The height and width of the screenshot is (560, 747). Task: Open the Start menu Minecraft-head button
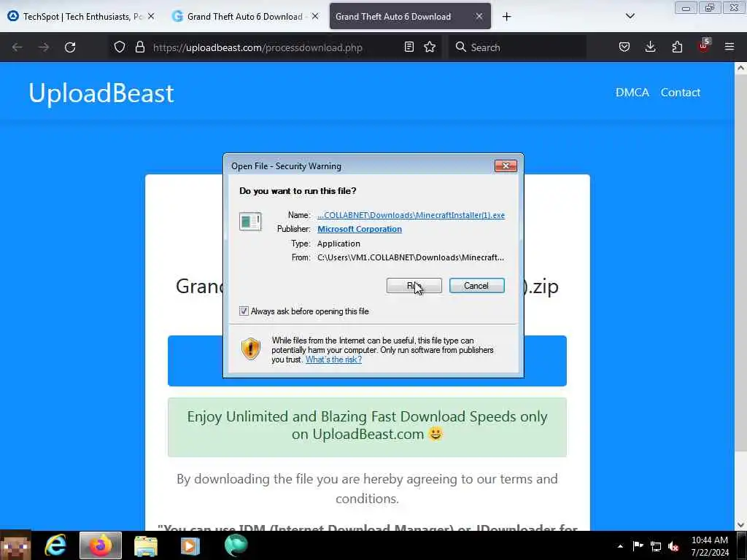tap(16, 545)
